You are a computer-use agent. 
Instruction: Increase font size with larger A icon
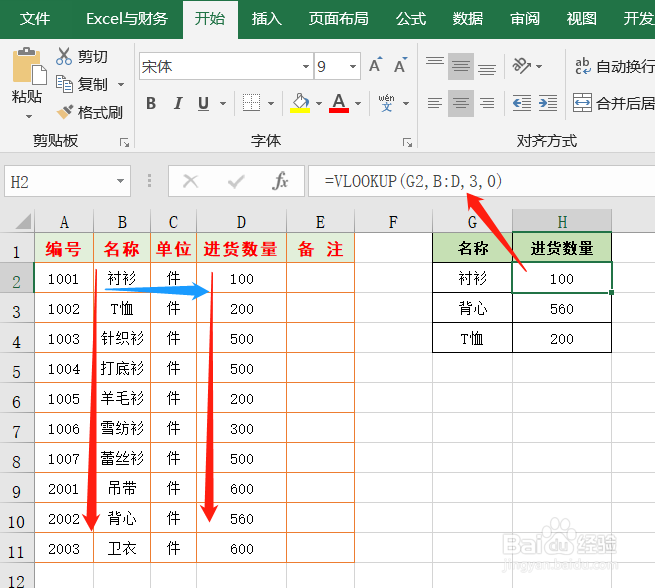coord(376,65)
